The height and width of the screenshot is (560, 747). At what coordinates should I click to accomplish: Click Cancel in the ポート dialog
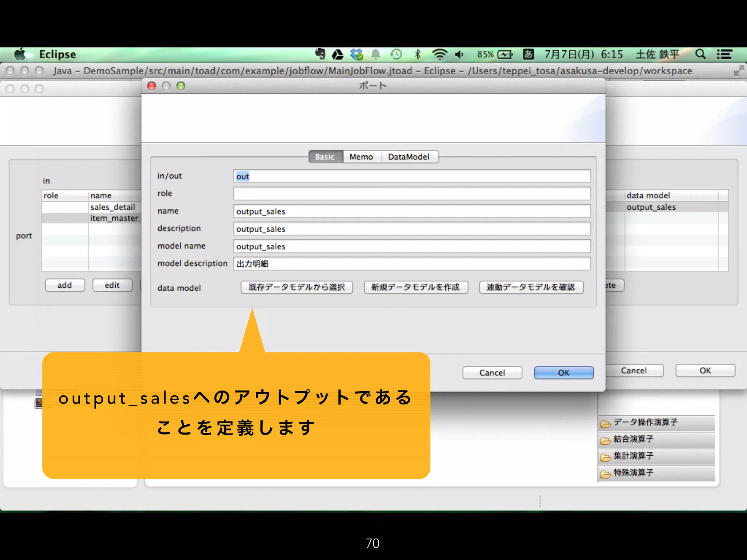492,373
